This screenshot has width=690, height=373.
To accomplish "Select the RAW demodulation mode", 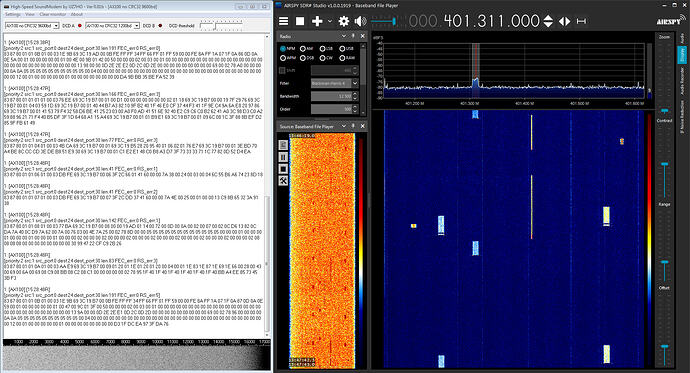I will pos(346,58).
